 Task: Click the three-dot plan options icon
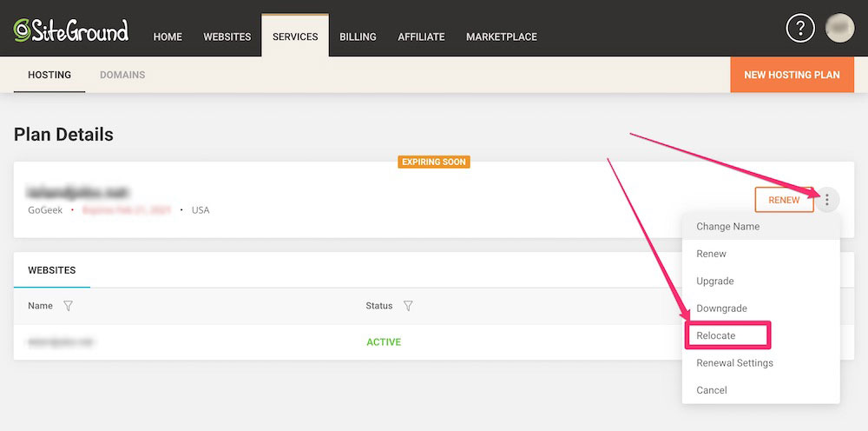pyautogui.click(x=827, y=200)
